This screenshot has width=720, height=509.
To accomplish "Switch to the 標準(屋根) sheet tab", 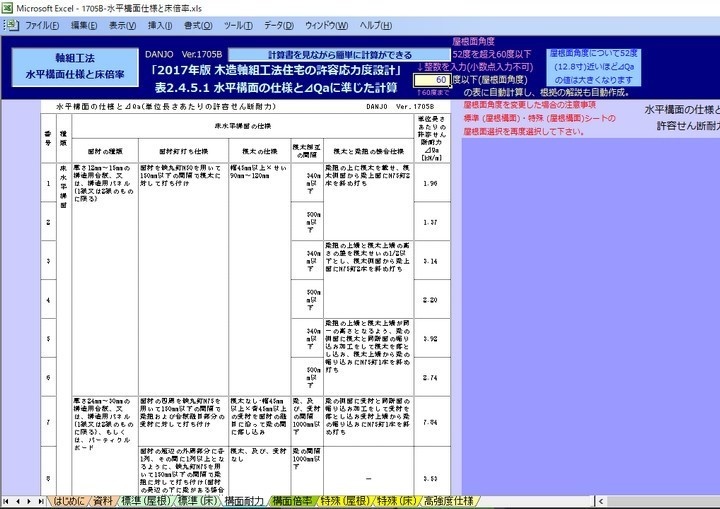I will [146, 501].
